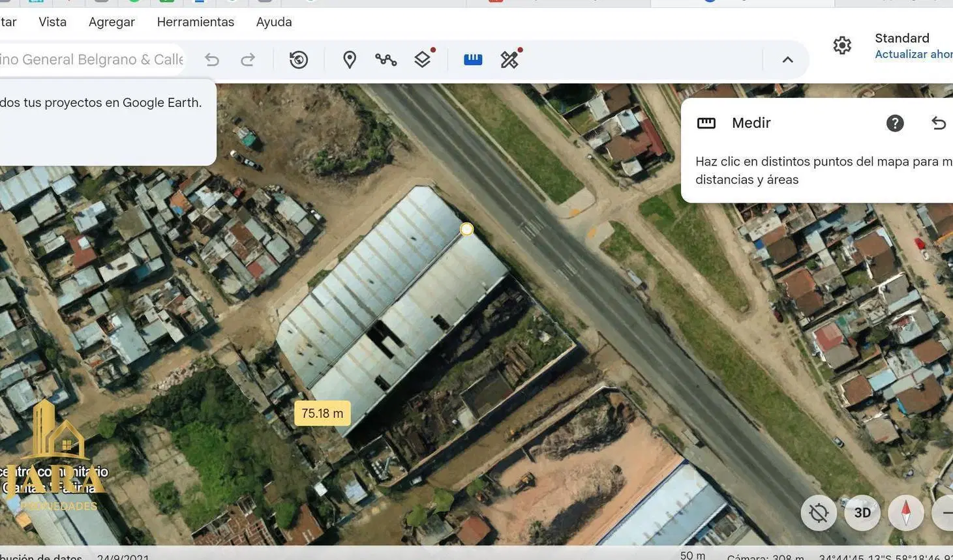This screenshot has width=953, height=560.
Task: Toggle the blue ruler measure tool
Action: (473, 60)
